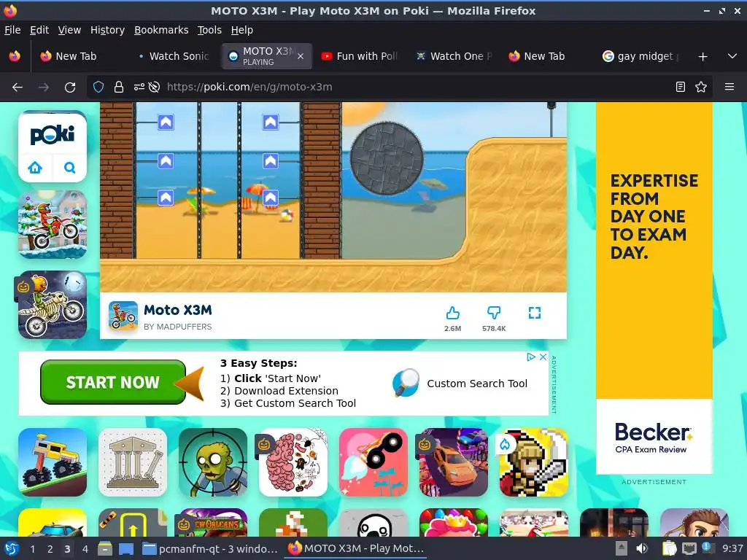
Task: Open a new tab with plus button
Action: [x=703, y=57]
